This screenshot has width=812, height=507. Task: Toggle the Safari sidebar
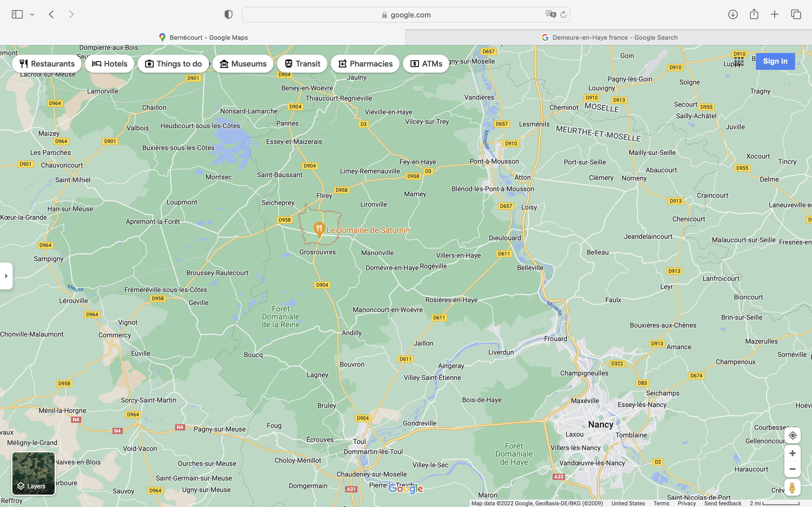(x=17, y=14)
